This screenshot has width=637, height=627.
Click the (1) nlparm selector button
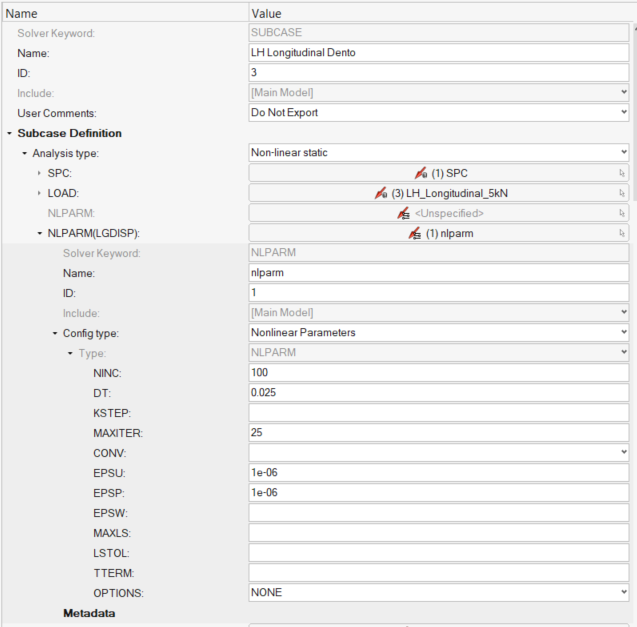(439, 233)
